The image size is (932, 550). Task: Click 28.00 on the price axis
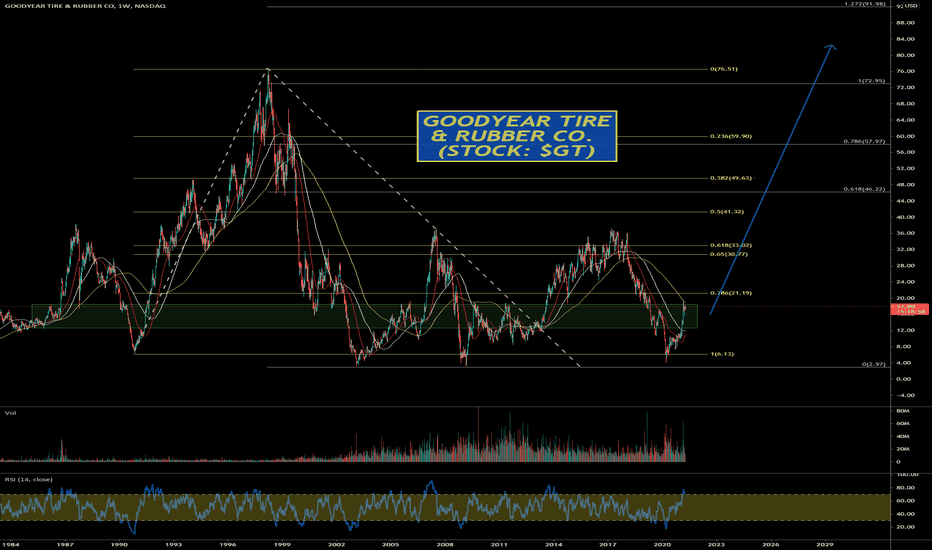click(x=905, y=265)
